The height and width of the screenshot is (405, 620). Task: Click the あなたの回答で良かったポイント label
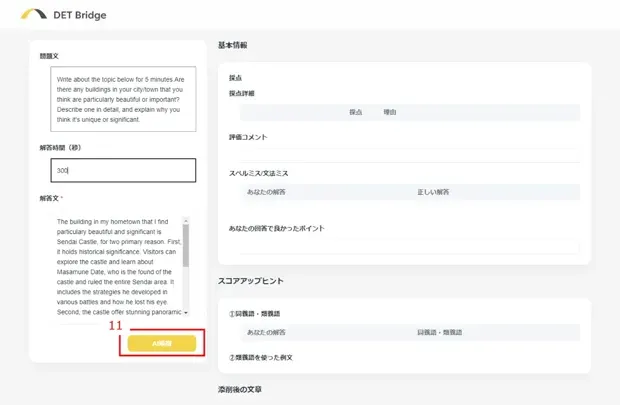[x=276, y=228]
